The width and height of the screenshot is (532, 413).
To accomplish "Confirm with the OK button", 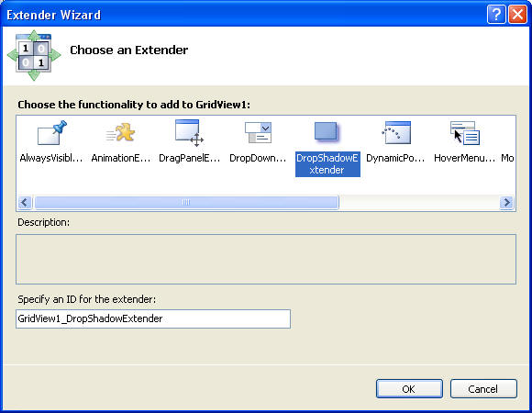I will pyautogui.click(x=409, y=389).
